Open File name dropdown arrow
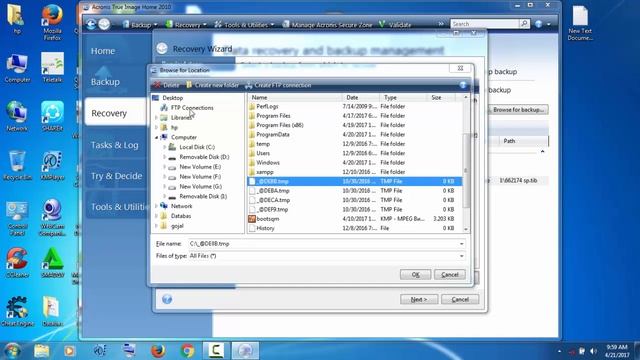Screen dimensions: 640x360 coord(462,244)
